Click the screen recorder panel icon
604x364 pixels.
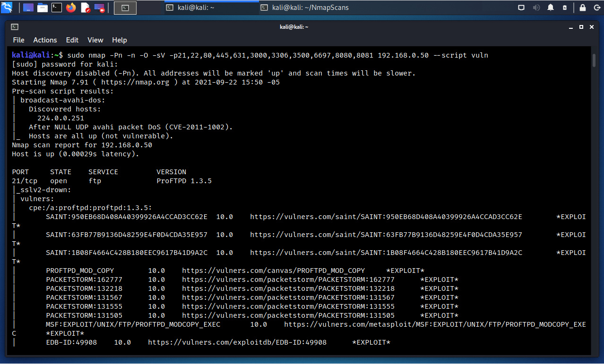[x=99, y=8]
